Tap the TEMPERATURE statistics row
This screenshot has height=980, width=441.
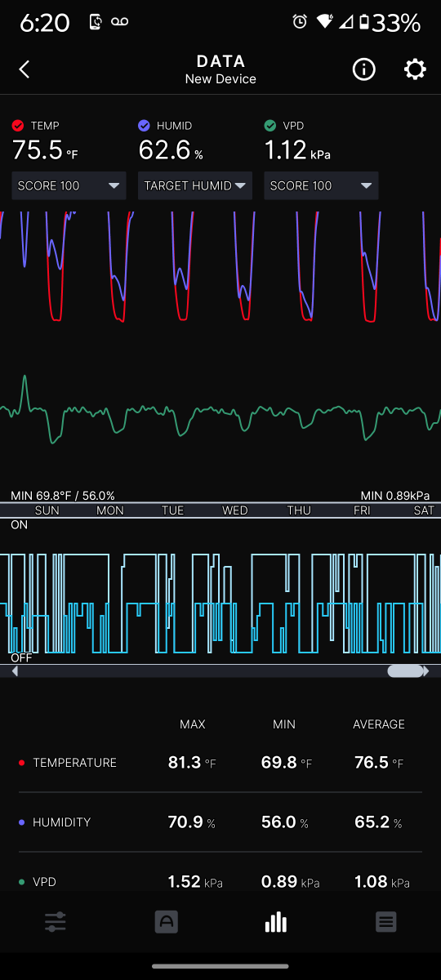pos(220,763)
